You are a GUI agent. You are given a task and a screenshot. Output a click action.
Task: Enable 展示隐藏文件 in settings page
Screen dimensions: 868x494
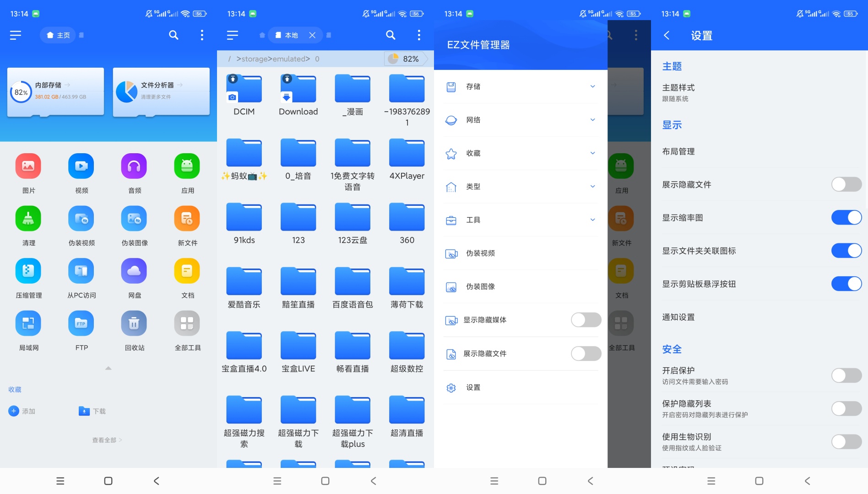pyautogui.click(x=846, y=184)
